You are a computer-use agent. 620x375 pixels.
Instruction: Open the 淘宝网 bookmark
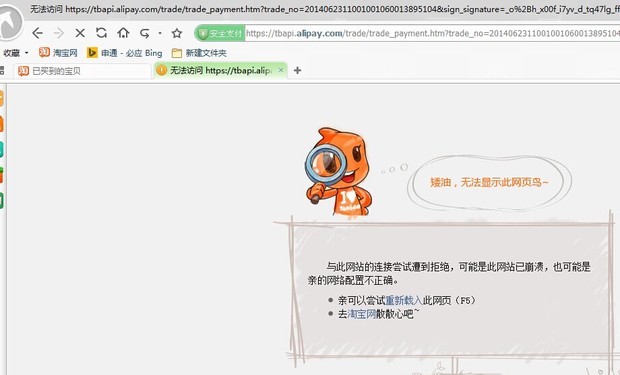(58, 53)
